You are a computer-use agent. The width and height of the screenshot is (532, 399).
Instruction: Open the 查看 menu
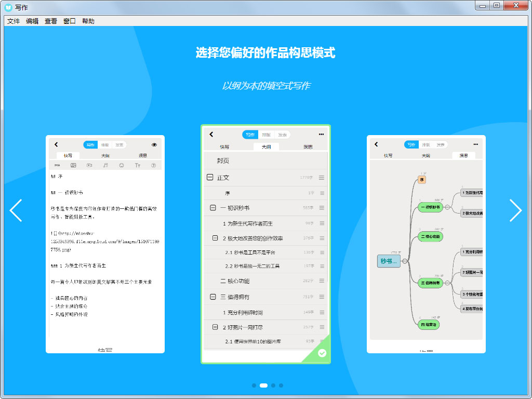[x=51, y=21]
